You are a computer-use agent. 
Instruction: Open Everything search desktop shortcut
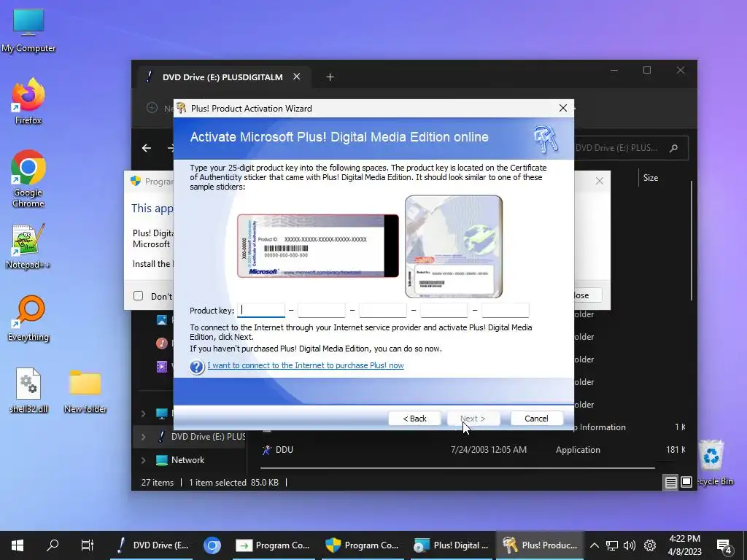28,319
